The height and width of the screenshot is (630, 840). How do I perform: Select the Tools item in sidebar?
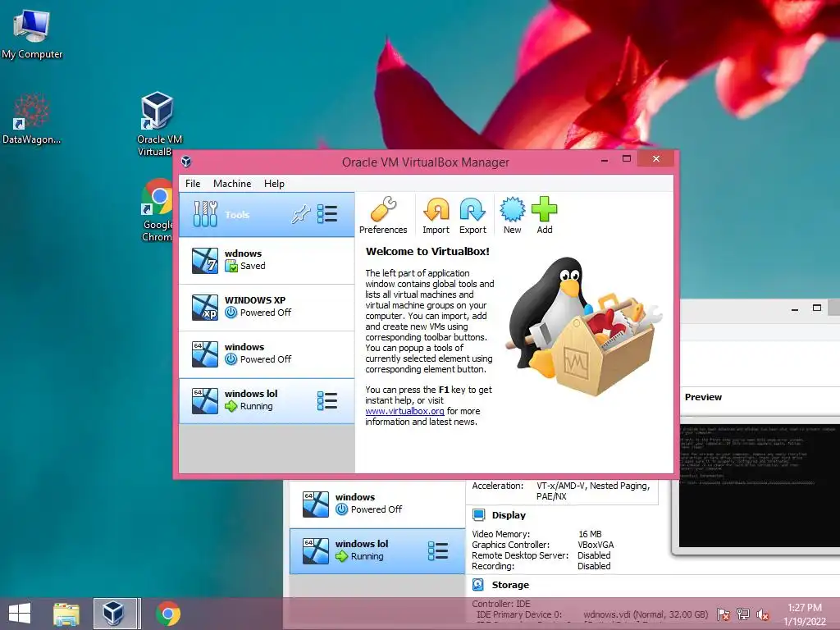267,215
